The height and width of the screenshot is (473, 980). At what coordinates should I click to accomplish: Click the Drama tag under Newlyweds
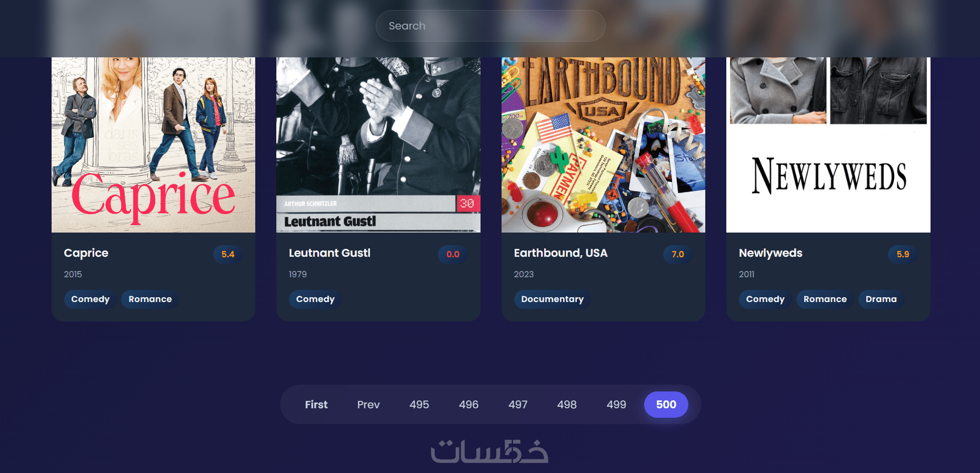881,299
